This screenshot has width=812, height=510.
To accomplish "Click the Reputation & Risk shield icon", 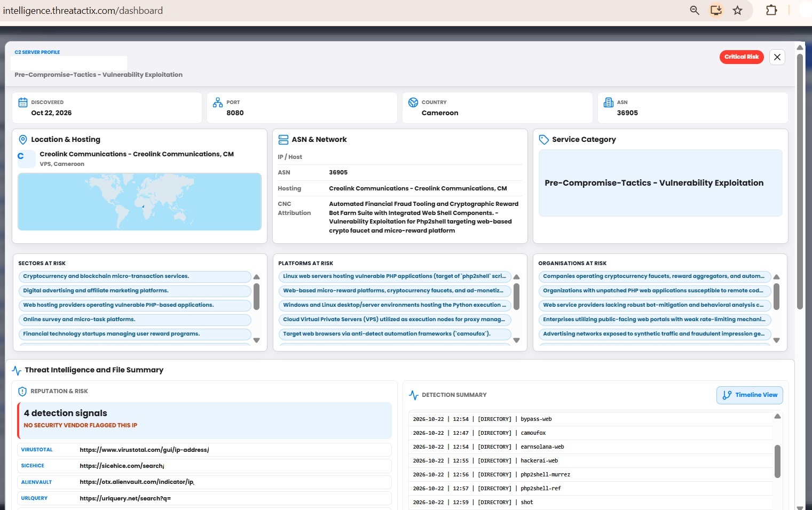I will point(22,392).
